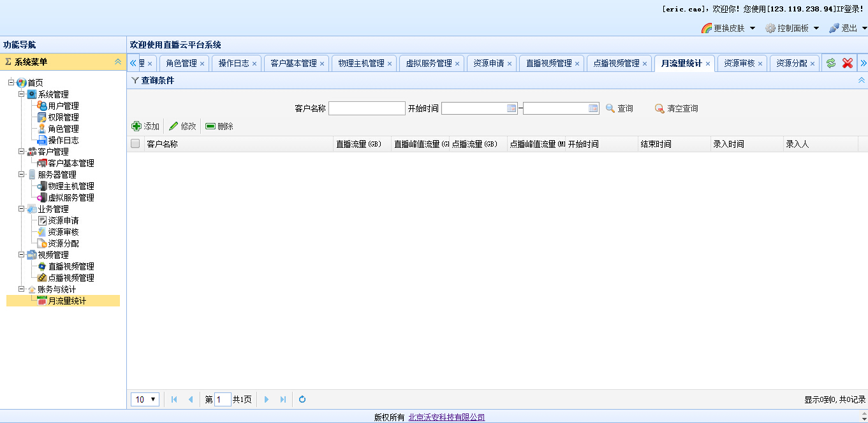Click the green refresh tabs icon

tap(831, 63)
